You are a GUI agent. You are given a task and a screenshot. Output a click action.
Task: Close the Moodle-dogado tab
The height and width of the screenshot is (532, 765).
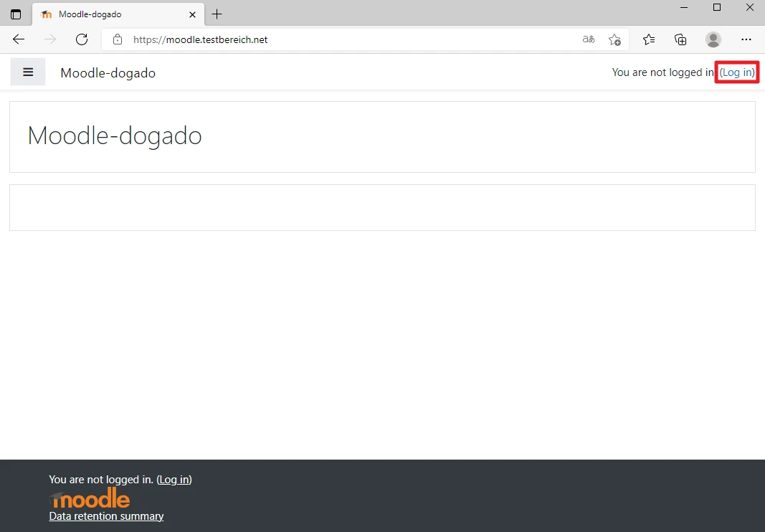coord(192,14)
